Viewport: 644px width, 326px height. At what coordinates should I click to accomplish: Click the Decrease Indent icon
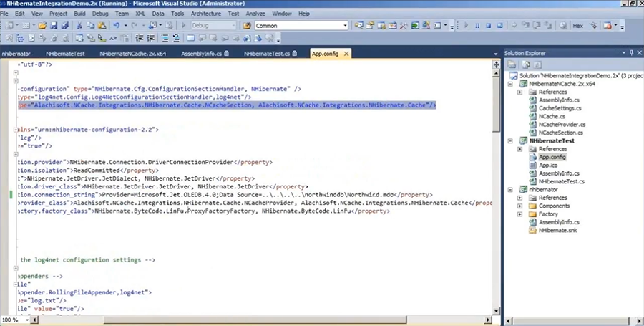tap(140, 38)
